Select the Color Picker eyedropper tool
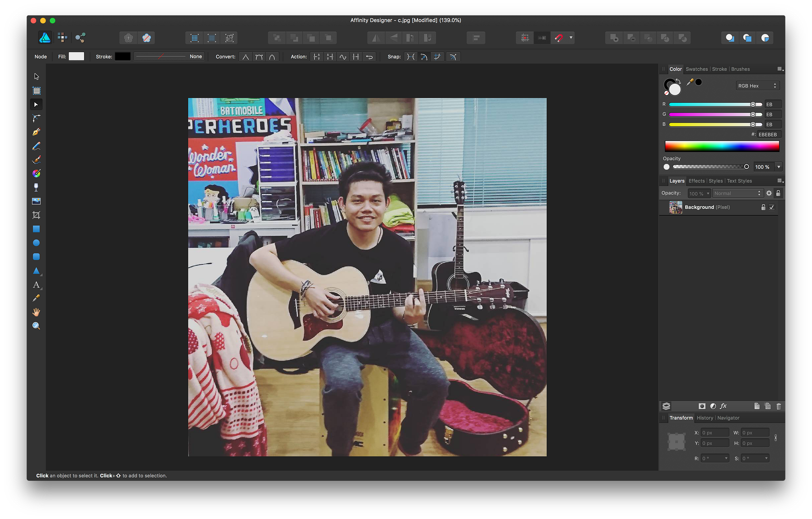 pyautogui.click(x=36, y=298)
